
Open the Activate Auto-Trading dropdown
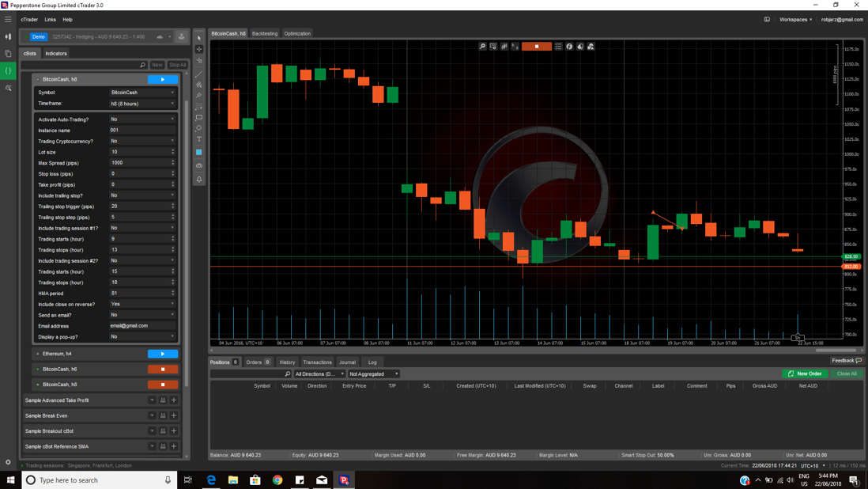click(142, 119)
